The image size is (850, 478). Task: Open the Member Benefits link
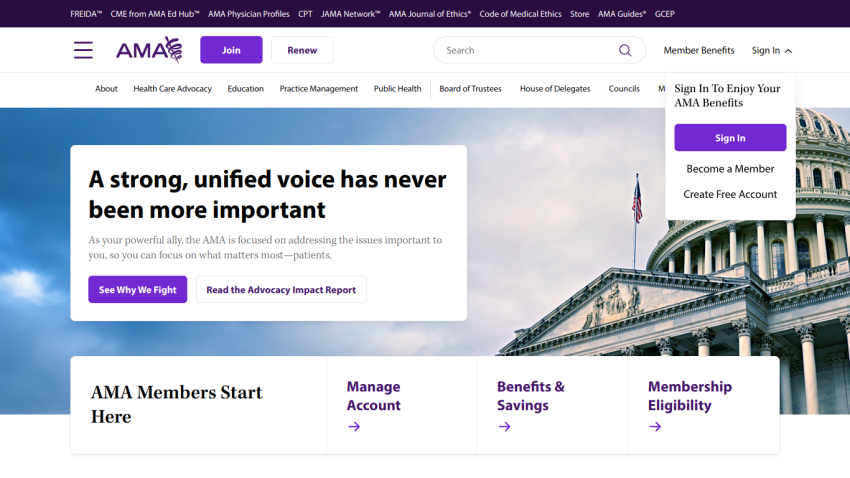699,50
